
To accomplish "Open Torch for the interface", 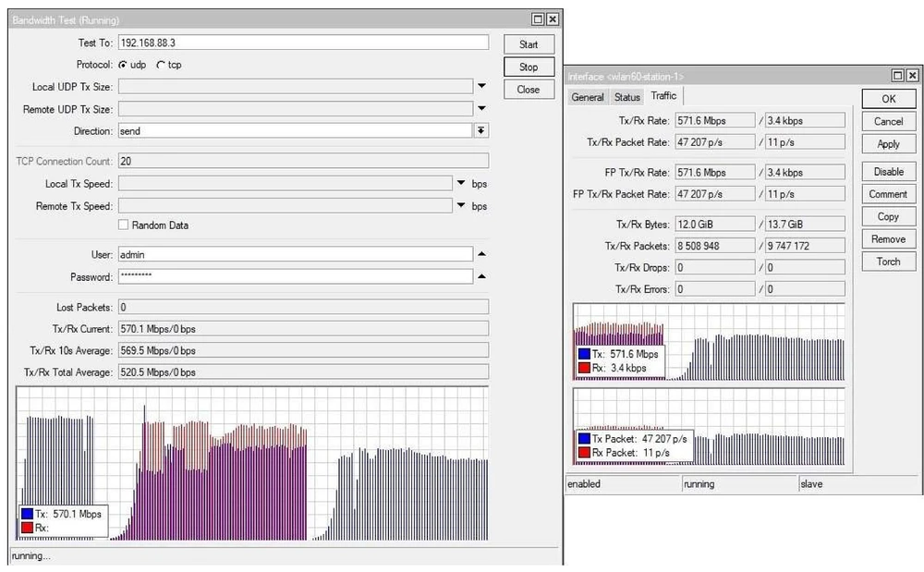I will [x=887, y=262].
